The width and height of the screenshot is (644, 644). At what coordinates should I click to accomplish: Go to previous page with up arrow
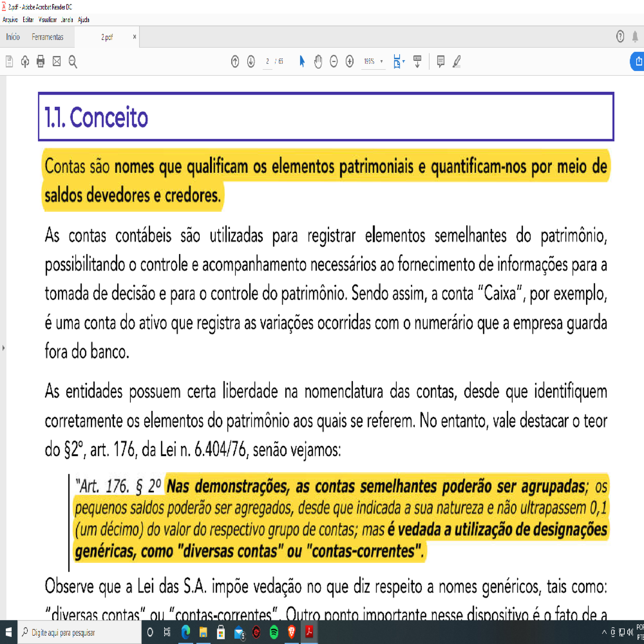point(235,61)
